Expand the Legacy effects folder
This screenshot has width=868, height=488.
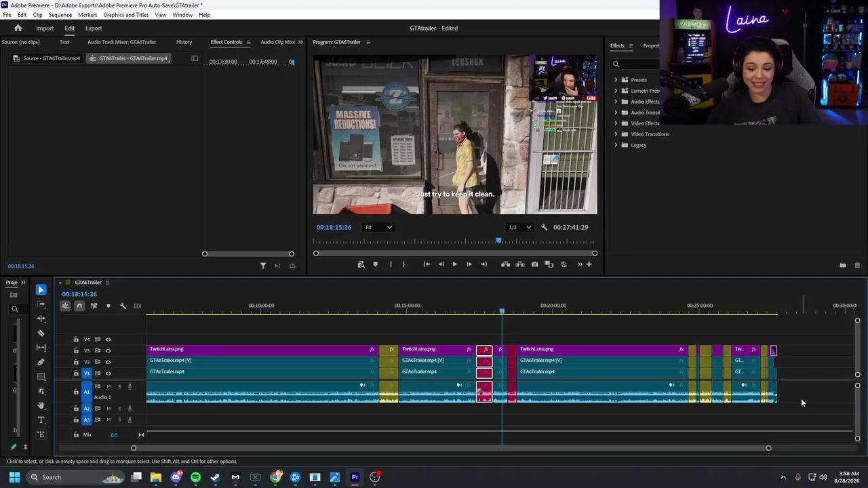(x=616, y=145)
